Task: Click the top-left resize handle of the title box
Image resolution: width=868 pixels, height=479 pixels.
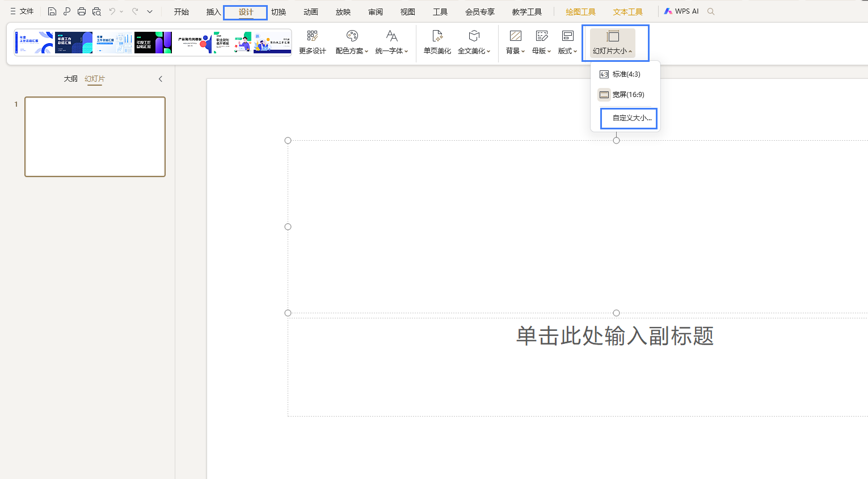Action: [x=288, y=141]
